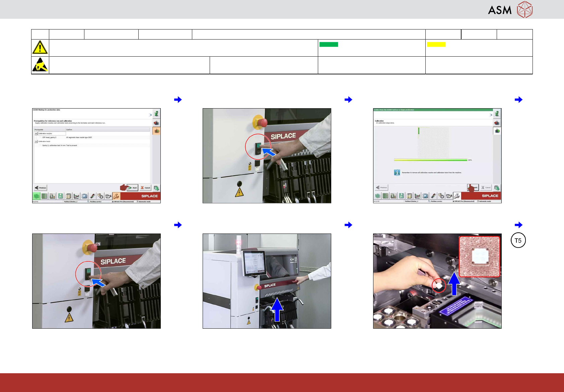The width and height of the screenshot is (564, 392).
Task: Open bar chart statistics icon in Calibration screenshot
Action: [394, 196]
